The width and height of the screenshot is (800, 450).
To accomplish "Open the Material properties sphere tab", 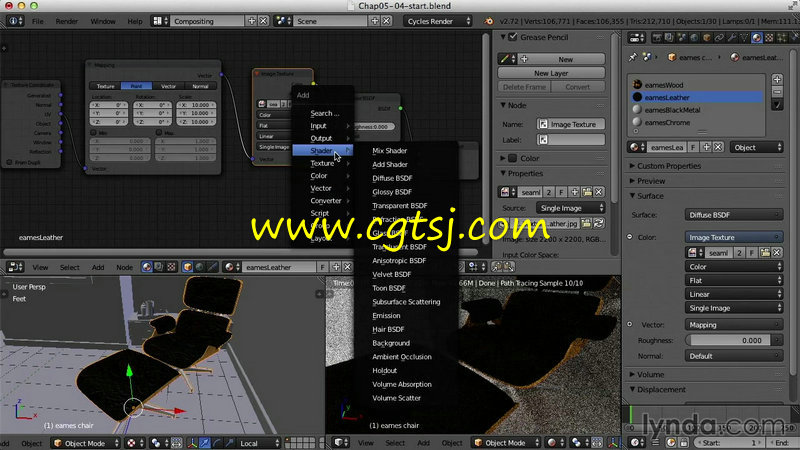I will (757, 37).
